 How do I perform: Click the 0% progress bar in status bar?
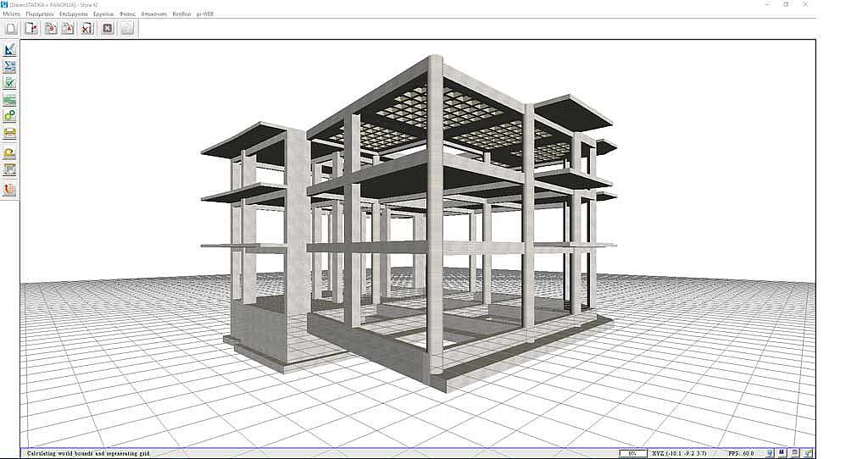(632, 454)
